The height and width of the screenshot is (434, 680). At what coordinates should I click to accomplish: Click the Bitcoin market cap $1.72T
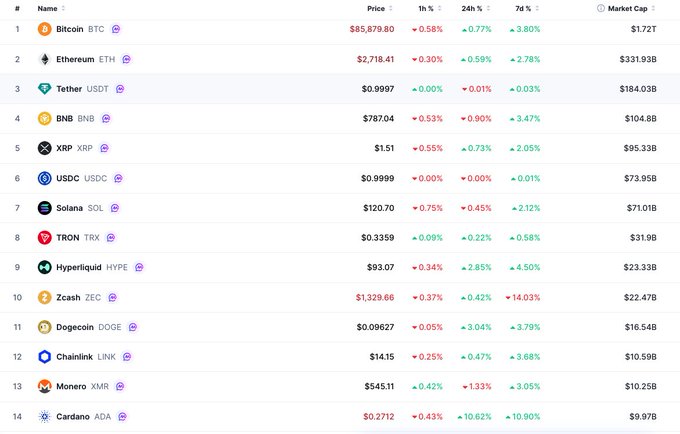point(644,29)
